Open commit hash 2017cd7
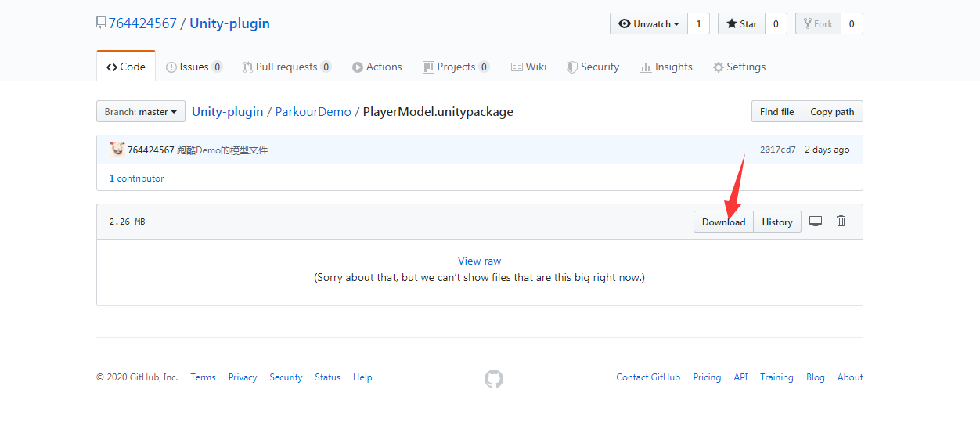 [x=778, y=150]
